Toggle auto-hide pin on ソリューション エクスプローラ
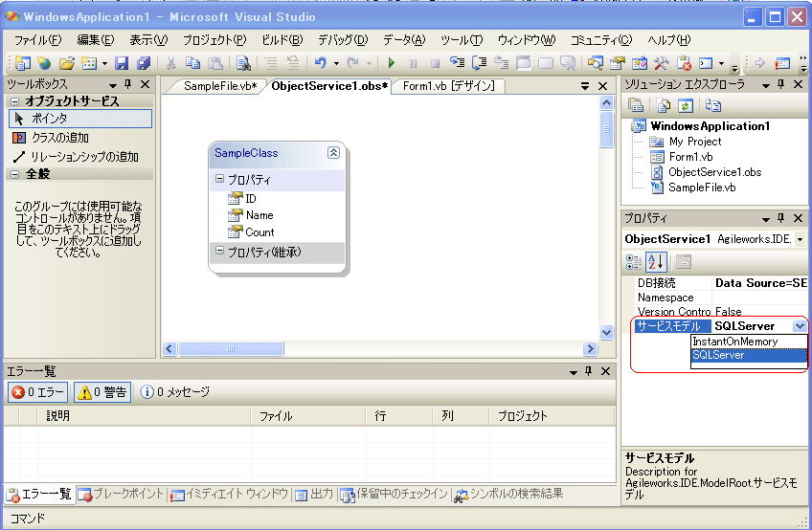812x530 pixels. point(781,84)
